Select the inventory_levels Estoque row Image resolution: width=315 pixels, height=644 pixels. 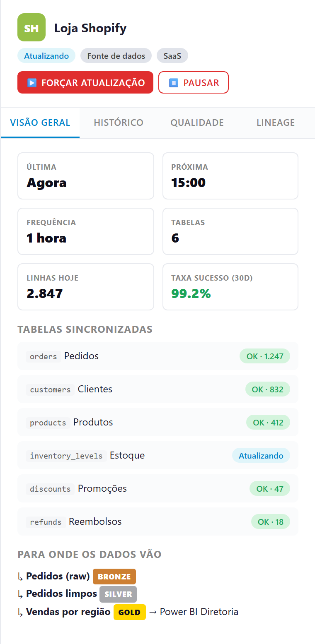(158, 455)
